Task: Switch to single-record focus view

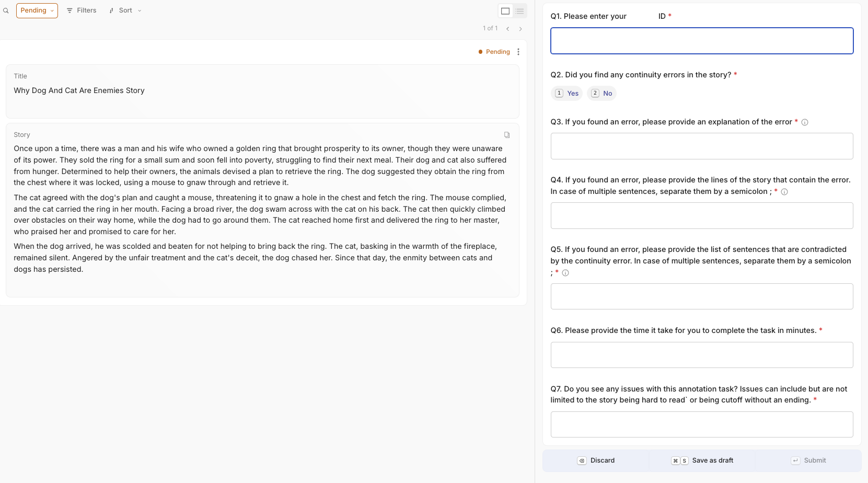Action: pyautogui.click(x=505, y=11)
